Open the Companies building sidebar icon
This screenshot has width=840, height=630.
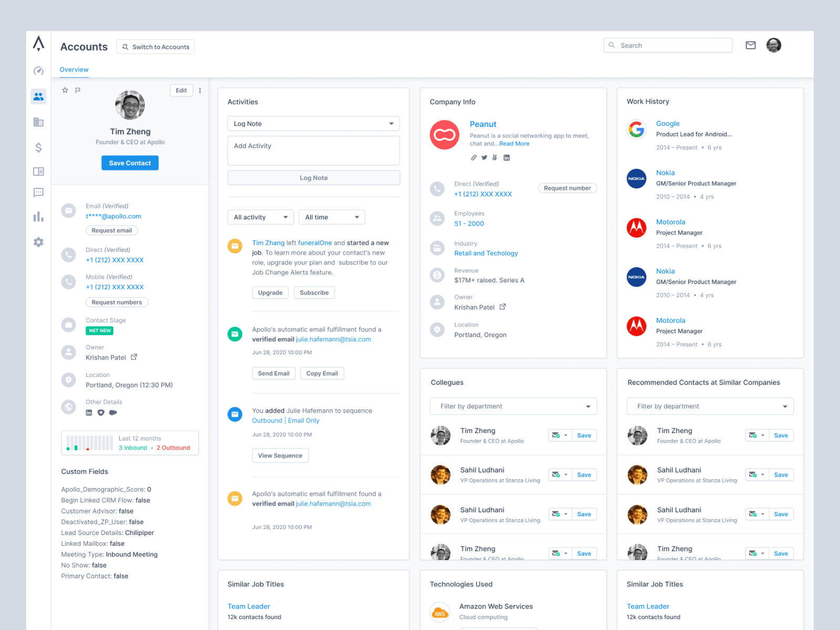[38, 122]
